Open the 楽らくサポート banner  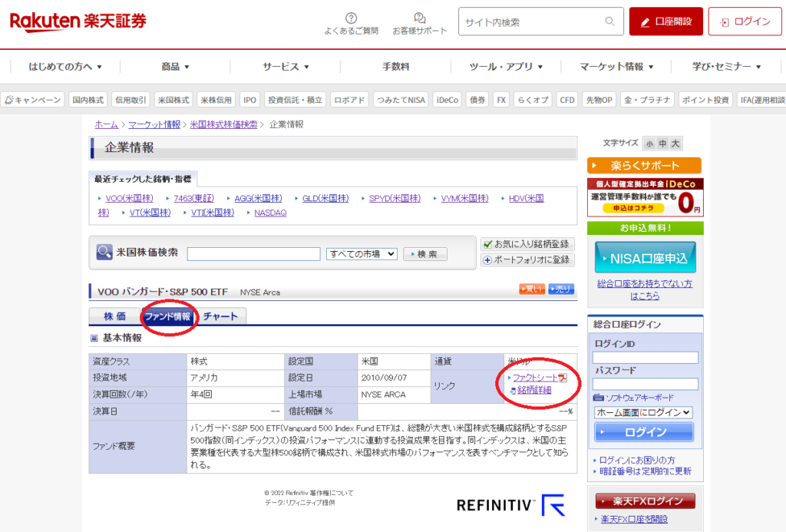(x=645, y=166)
